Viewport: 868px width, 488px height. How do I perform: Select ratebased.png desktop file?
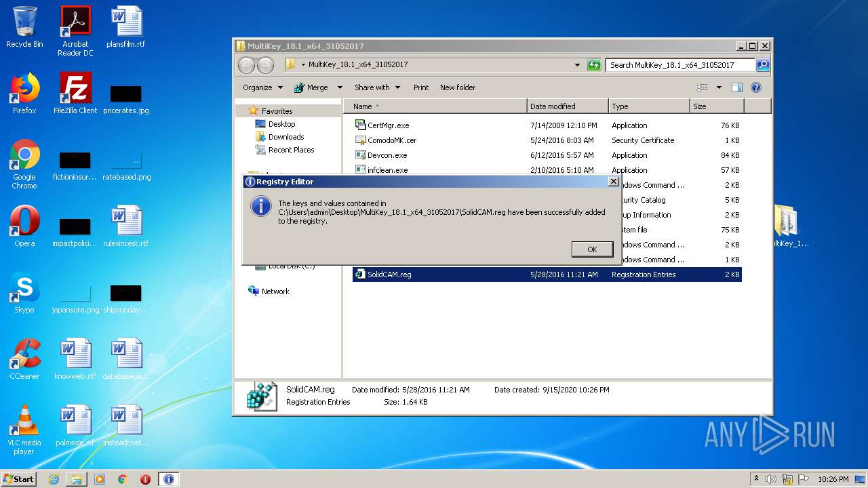coord(126,165)
